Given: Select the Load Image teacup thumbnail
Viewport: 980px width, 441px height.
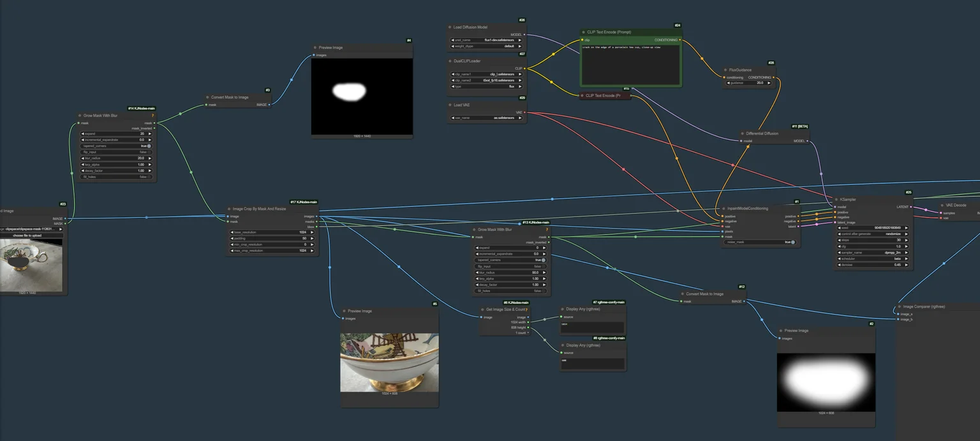Looking at the screenshot, I should click(x=30, y=265).
